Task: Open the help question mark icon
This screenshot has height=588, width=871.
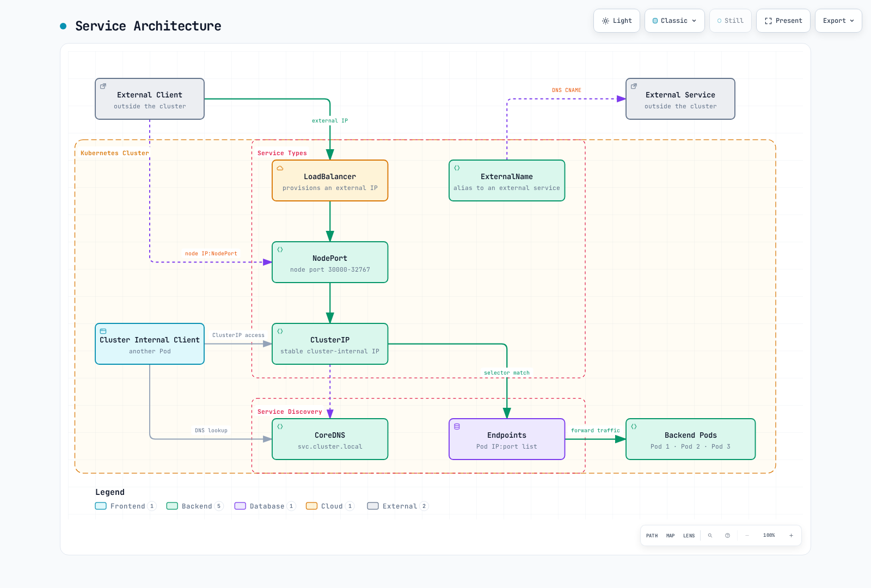Action: click(727, 536)
